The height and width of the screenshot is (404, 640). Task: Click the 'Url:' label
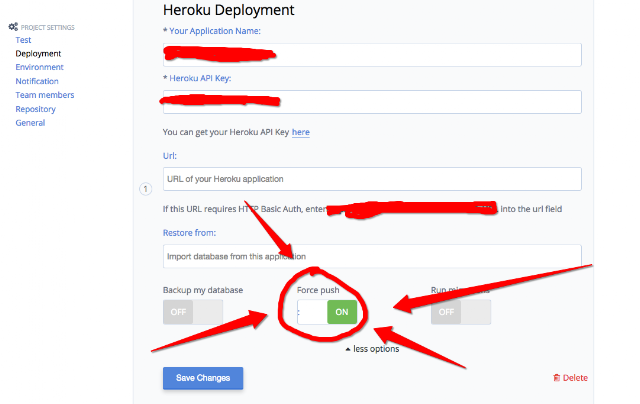click(170, 156)
